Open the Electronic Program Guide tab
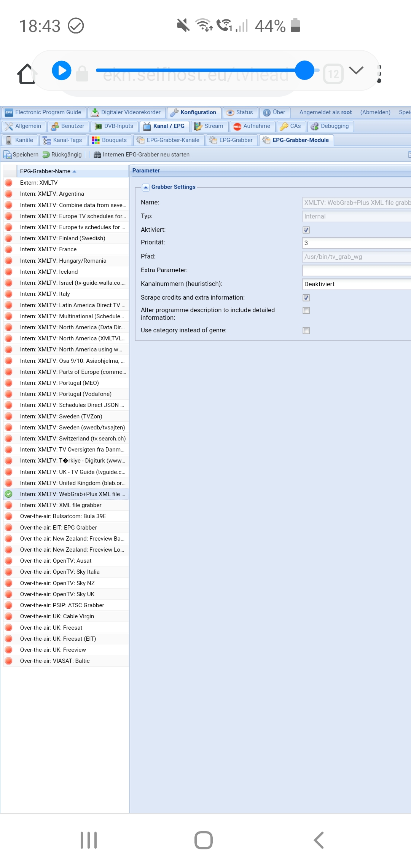411x868 pixels. point(44,112)
